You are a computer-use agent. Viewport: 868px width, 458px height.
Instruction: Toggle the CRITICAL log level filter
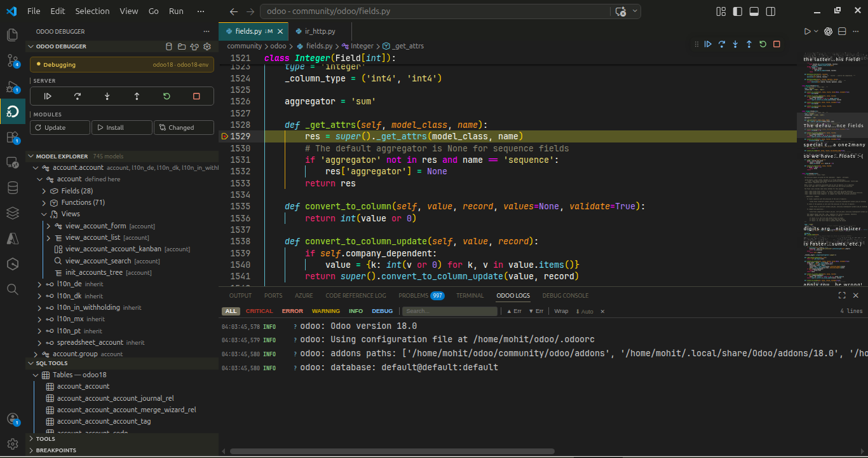[259, 311]
